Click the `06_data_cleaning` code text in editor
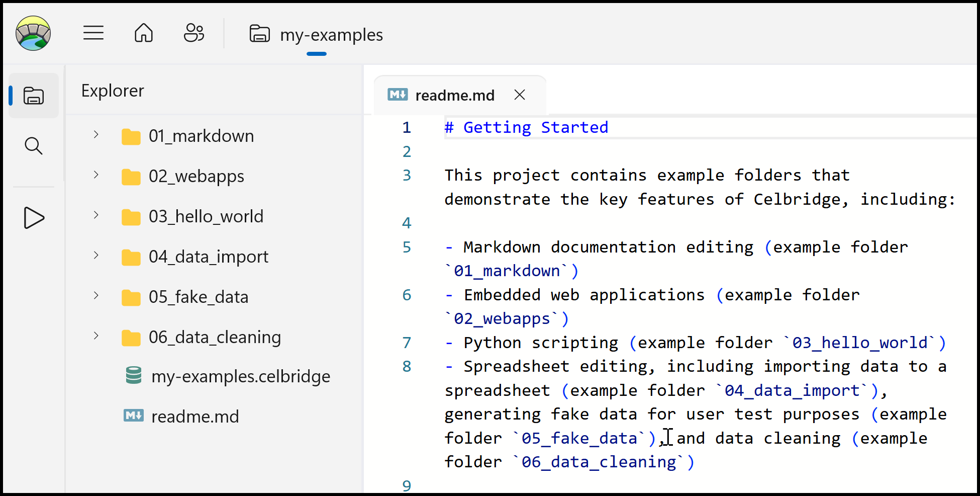This screenshot has height=496, width=980. (x=599, y=462)
